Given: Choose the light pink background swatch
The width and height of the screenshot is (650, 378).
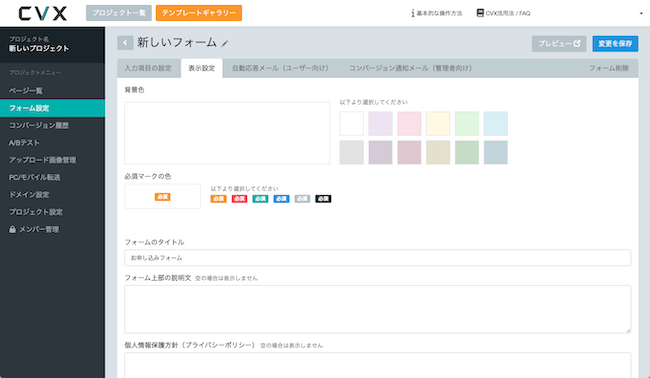Looking at the screenshot, I should pyautogui.click(x=409, y=124).
